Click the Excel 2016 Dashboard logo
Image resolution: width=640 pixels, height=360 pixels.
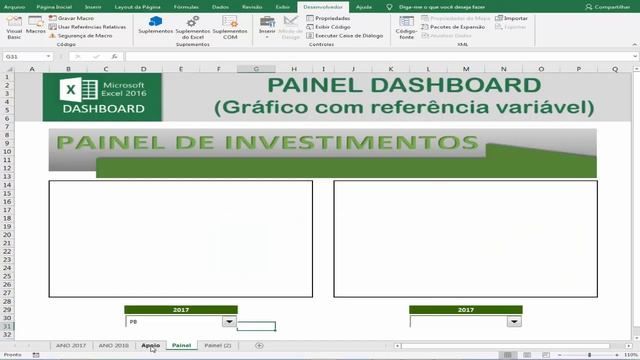(x=102, y=97)
